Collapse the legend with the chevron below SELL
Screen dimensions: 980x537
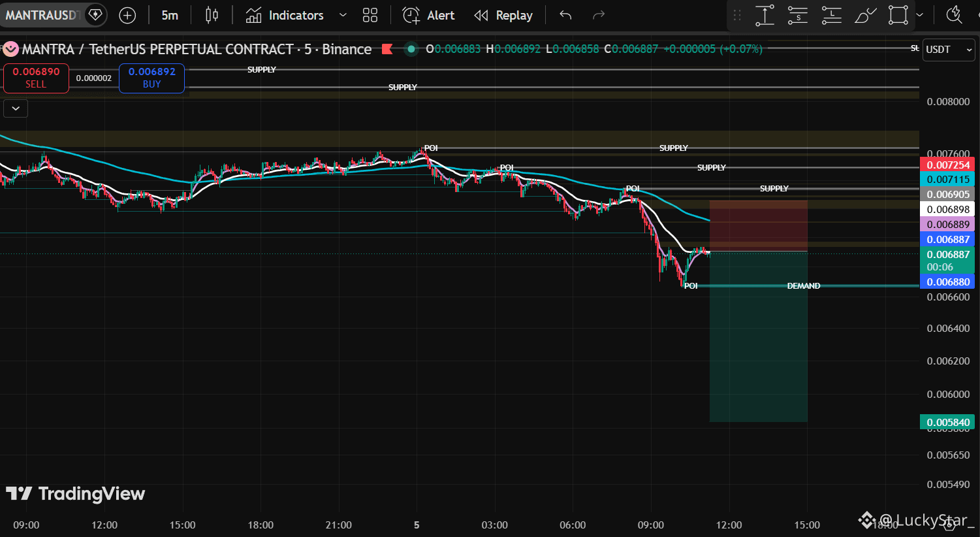coord(16,108)
